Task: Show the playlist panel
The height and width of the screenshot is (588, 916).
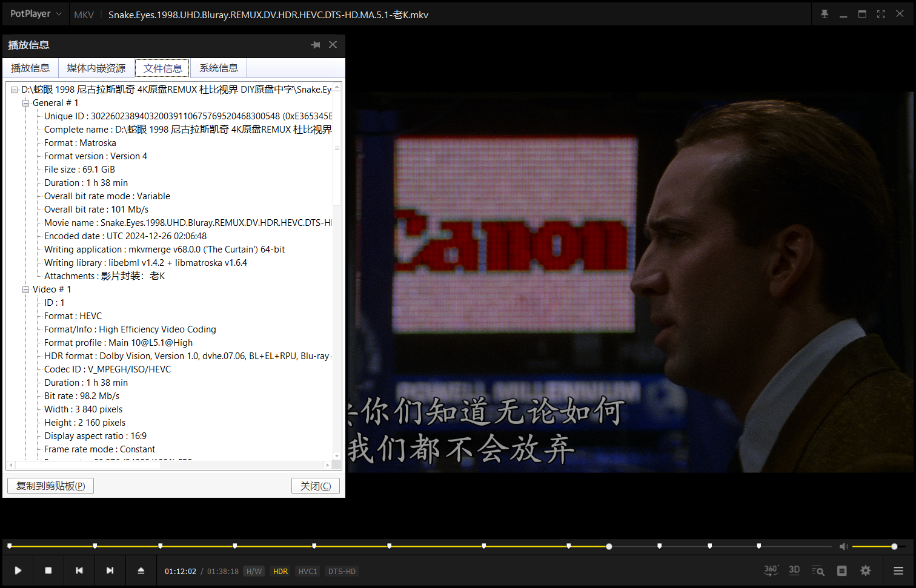Action: [842, 570]
